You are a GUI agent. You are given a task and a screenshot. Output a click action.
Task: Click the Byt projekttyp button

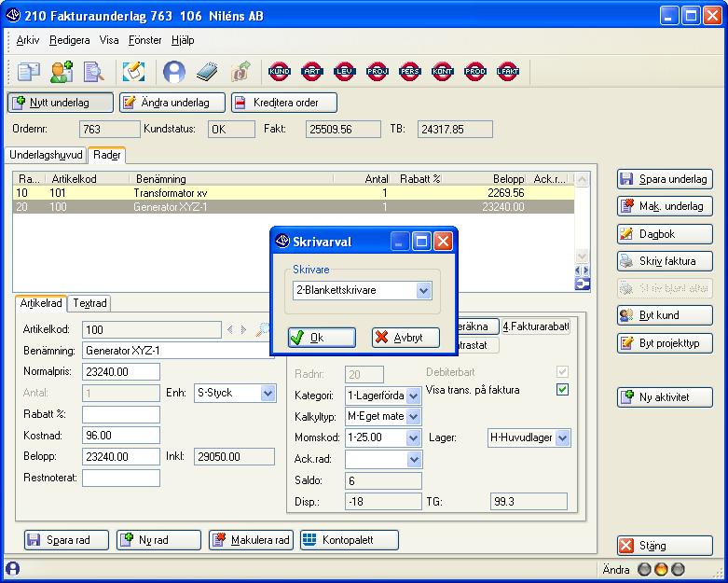click(665, 343)
